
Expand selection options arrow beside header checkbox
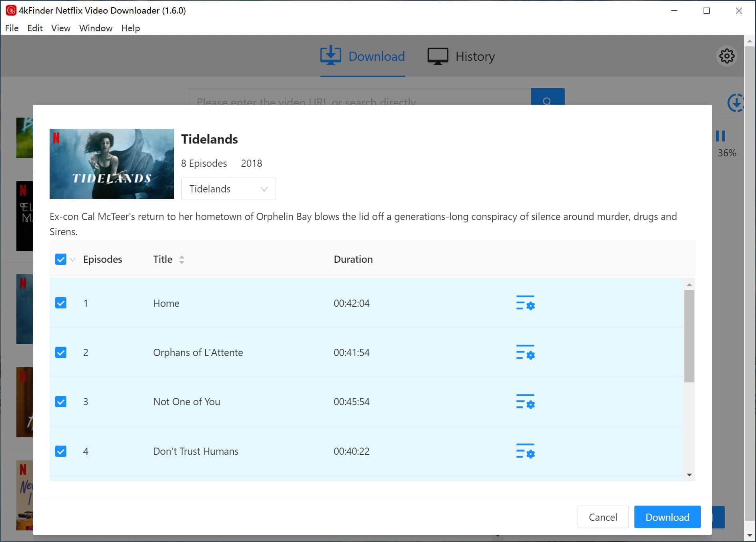(x=73, y=260)
